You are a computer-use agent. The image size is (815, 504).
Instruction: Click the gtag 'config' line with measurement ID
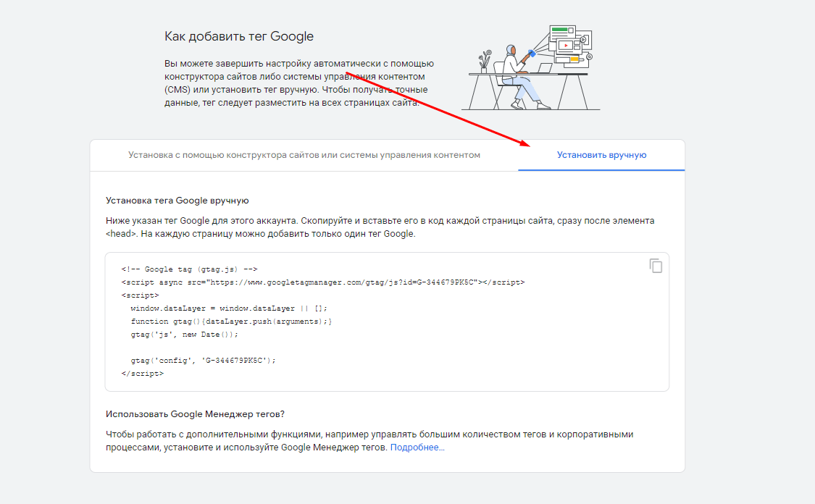[204, 360]
